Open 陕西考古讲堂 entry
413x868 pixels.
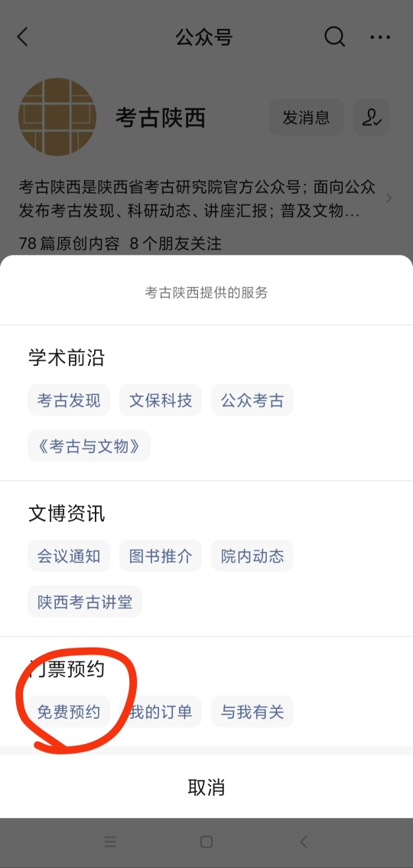[85, 601]
